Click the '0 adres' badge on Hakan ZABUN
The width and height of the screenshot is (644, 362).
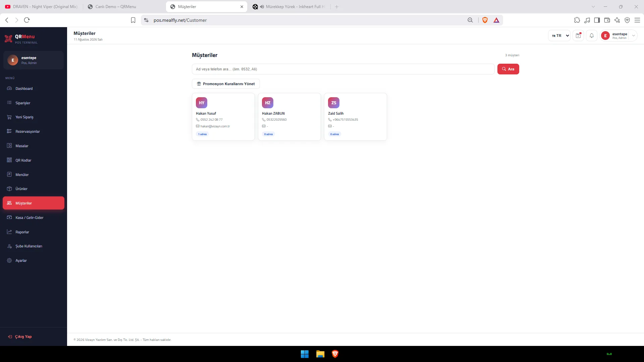coord(268,134)
